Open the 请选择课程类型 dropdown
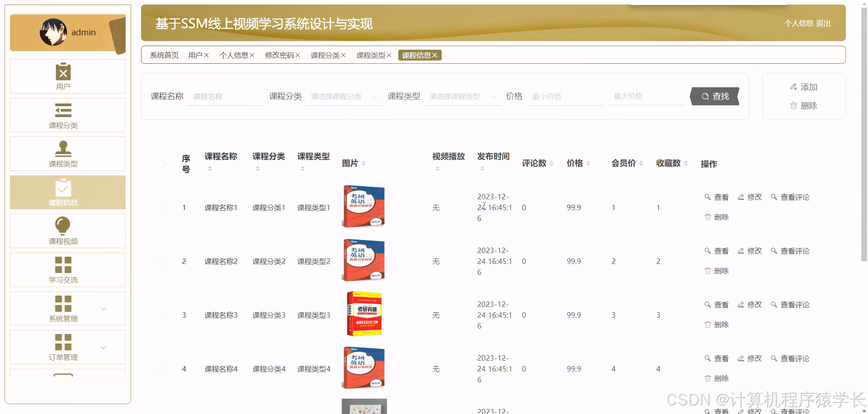The image size is (868, 414). tap(462, 97)
